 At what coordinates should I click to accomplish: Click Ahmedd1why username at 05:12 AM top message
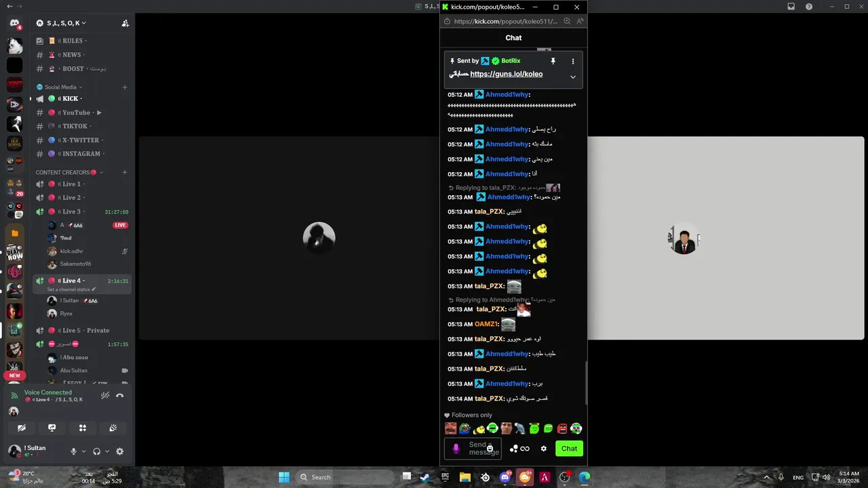(x=507, y=95)
